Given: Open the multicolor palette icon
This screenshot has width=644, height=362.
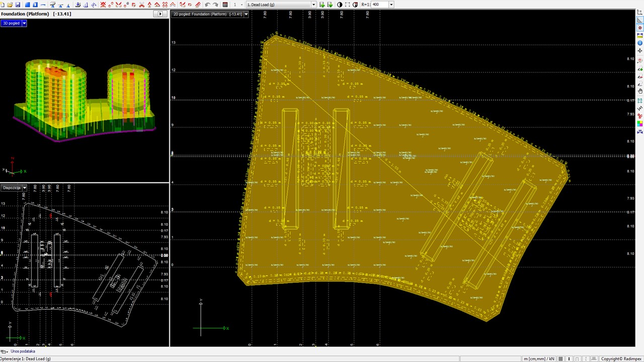Looking at the screenshot, I should point(640,124).
